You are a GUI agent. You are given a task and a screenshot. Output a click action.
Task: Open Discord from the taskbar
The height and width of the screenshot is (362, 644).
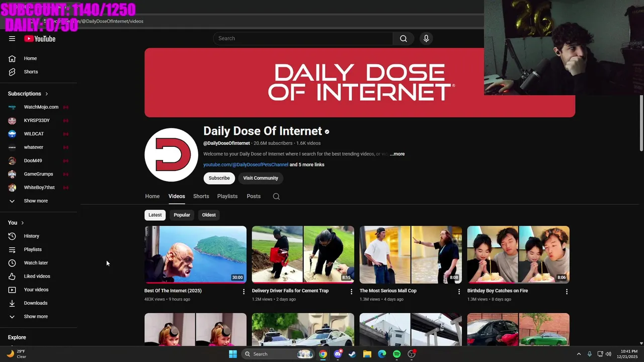coord(338,354)
